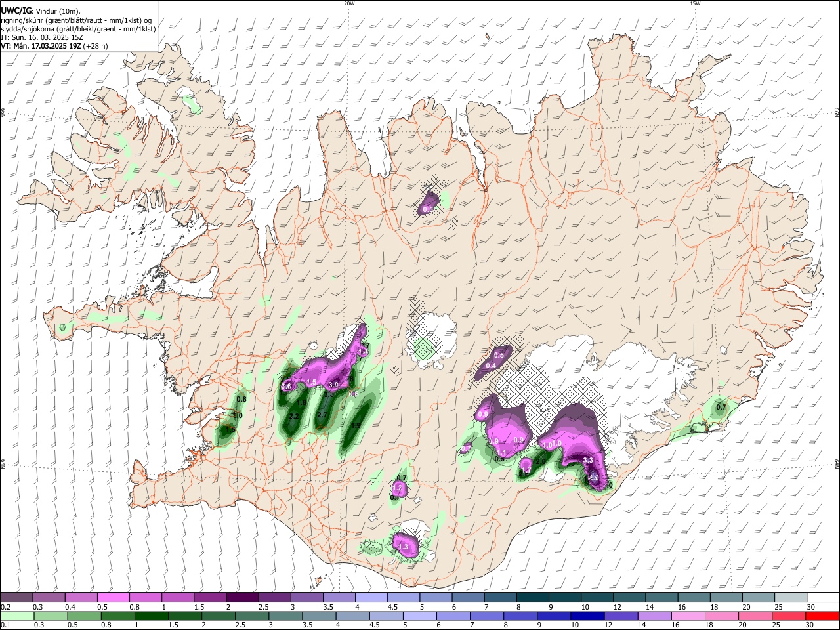Click the grey-green 3 swatch in rain legend
This screenshot has width=840, height=630.
(x=285, y=616)
